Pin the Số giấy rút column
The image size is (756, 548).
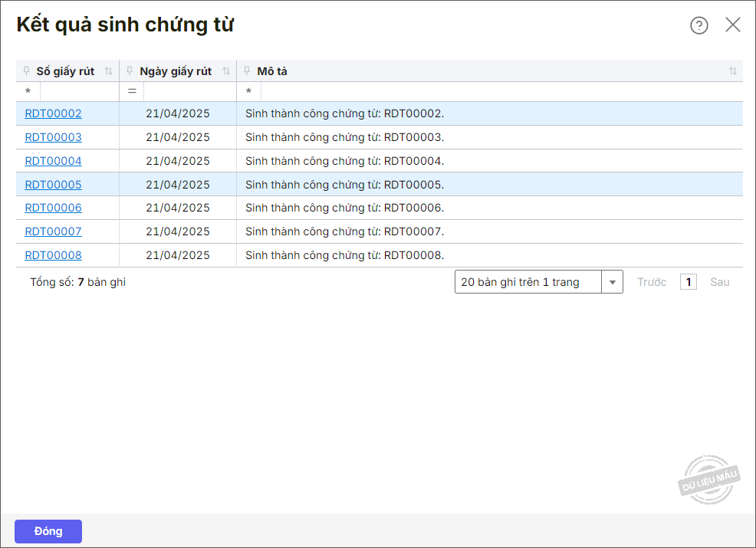(x=27, y=71)
